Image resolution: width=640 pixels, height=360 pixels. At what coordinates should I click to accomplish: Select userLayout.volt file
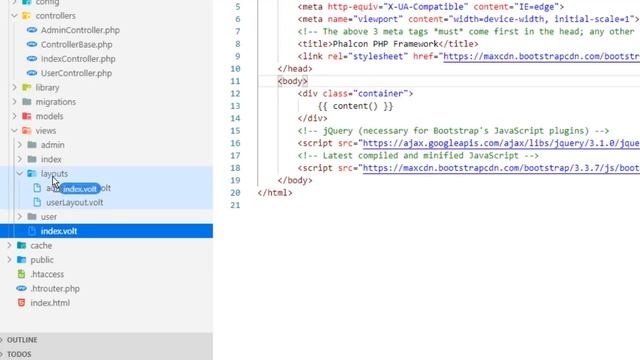74,202
